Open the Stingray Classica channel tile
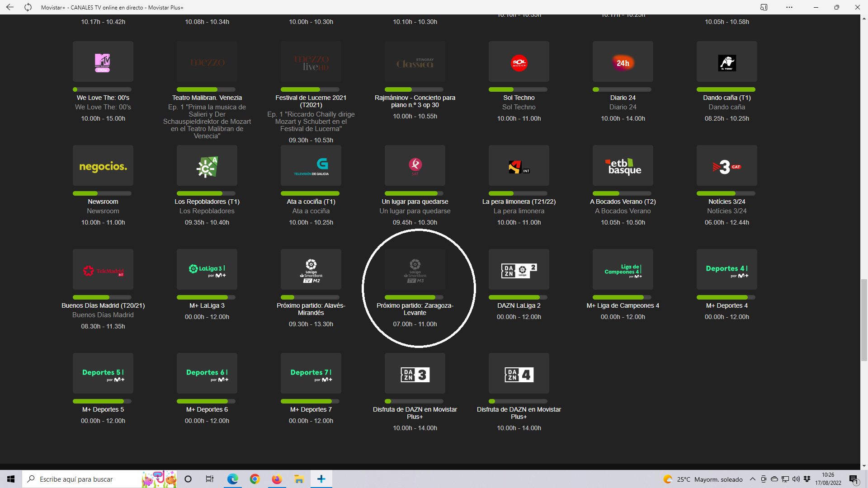The width and height of the screenshot is (868, 488). [415, 61]
